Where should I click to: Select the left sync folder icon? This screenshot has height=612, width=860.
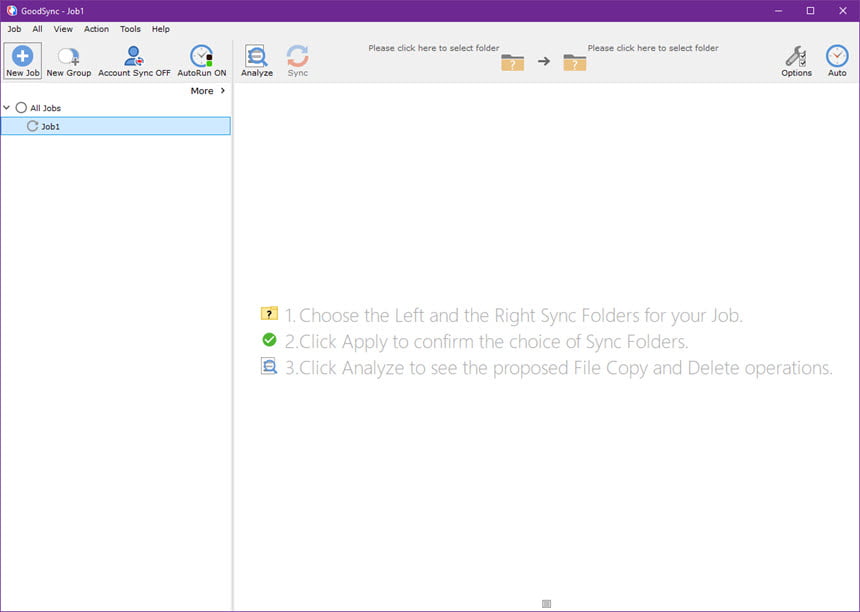point(512,63)
